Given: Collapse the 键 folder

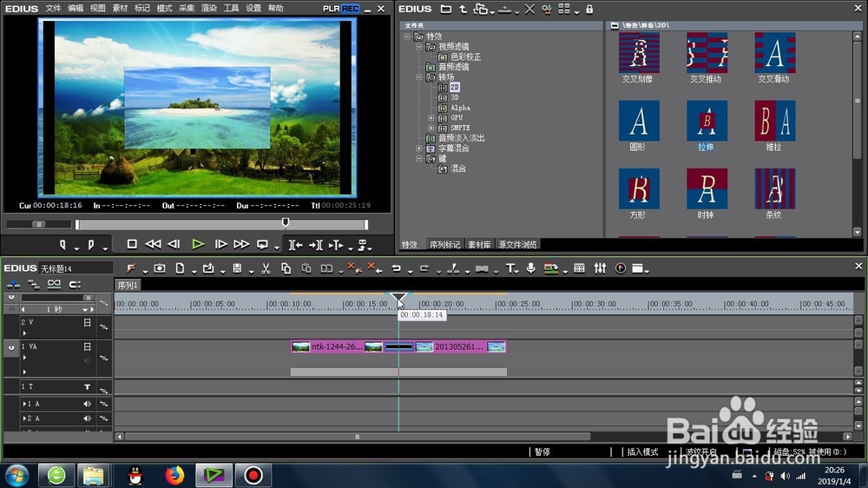Looking at the screenshot, I should point(419,158).
